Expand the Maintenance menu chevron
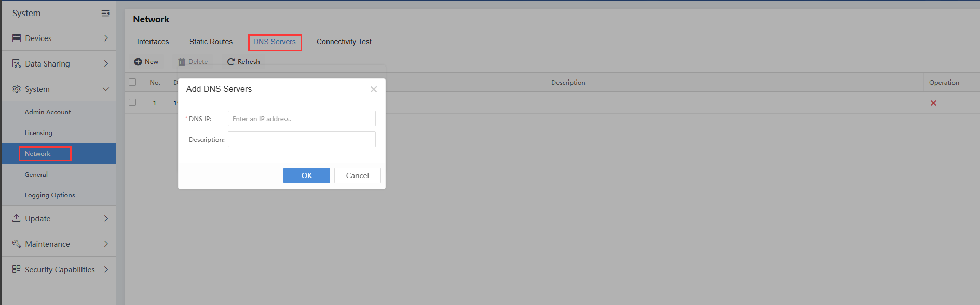 [106, 244]
